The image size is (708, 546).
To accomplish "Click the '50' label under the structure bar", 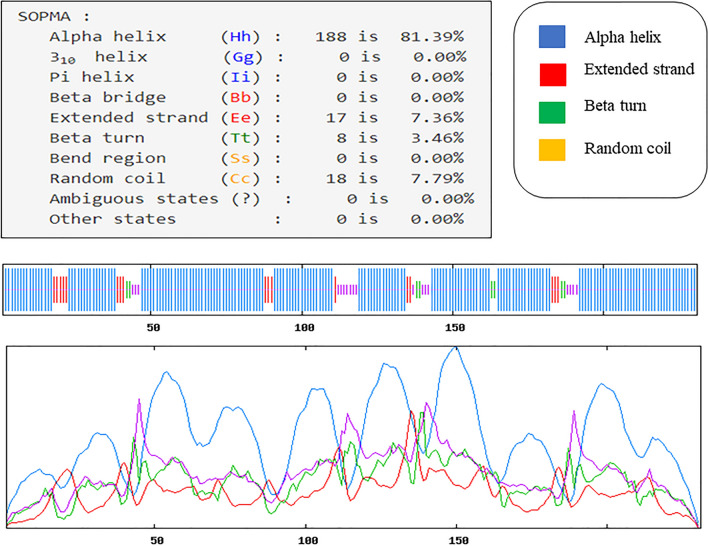I will pyautogui.click(x=154, y=328).
